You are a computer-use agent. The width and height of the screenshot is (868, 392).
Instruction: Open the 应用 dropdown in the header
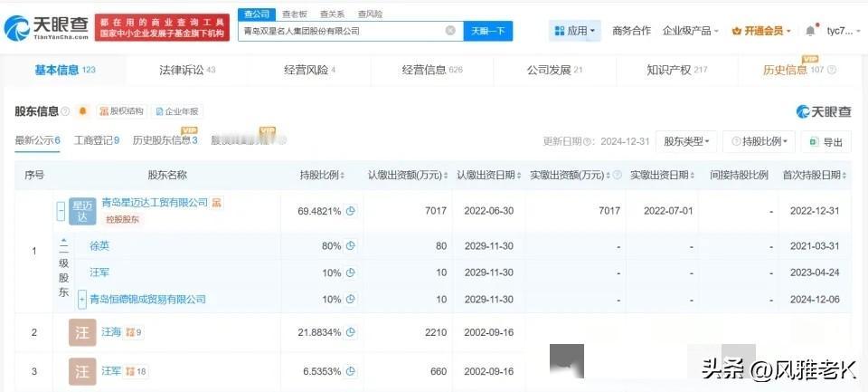click(575, 31)
